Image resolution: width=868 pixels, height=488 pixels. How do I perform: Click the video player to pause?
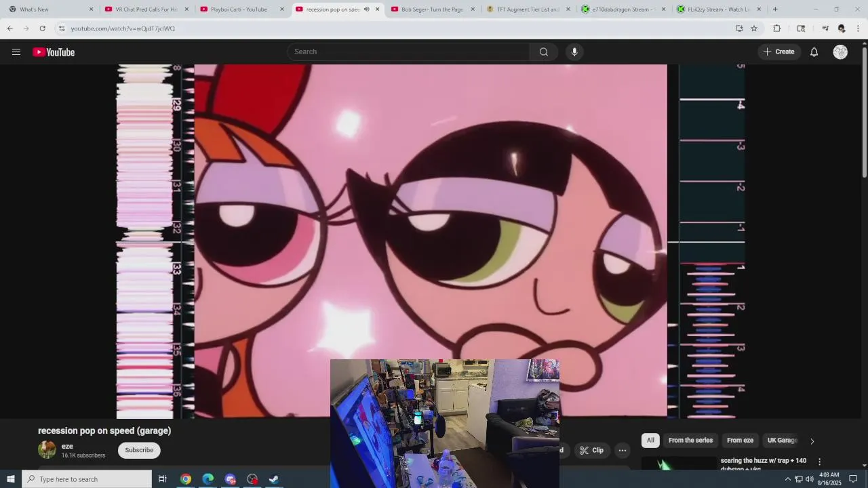click(x=431, y=241)
